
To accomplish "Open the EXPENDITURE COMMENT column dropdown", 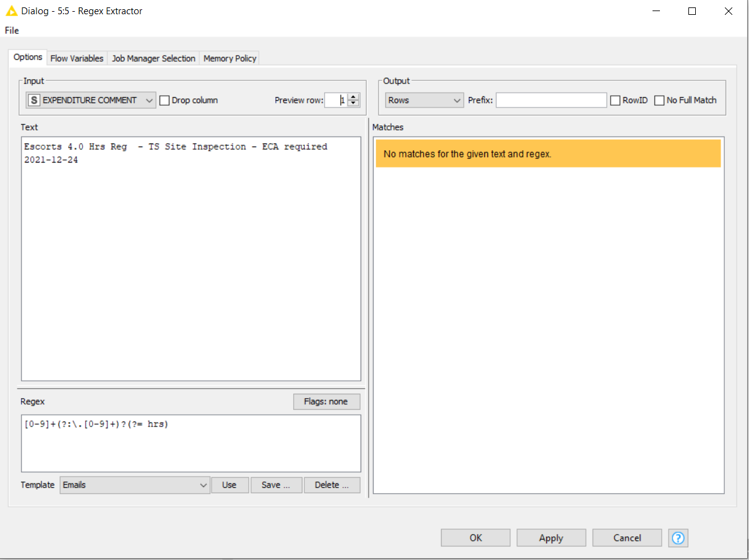I will (91, 100).
